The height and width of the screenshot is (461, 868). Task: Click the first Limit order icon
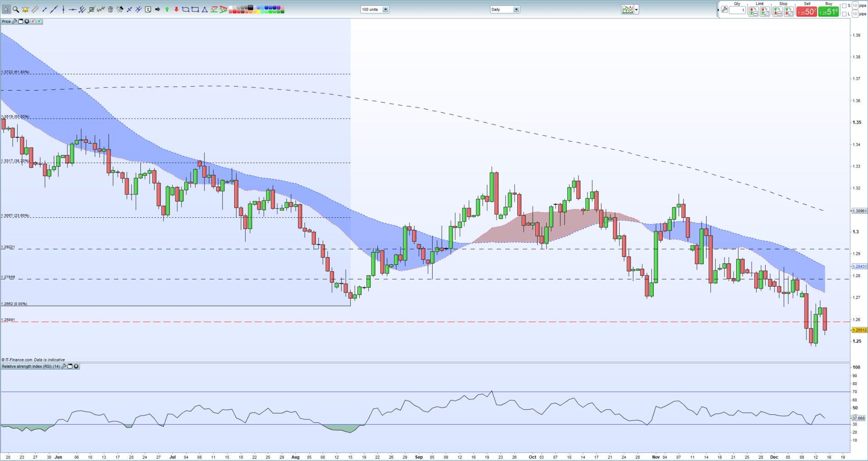753,11
